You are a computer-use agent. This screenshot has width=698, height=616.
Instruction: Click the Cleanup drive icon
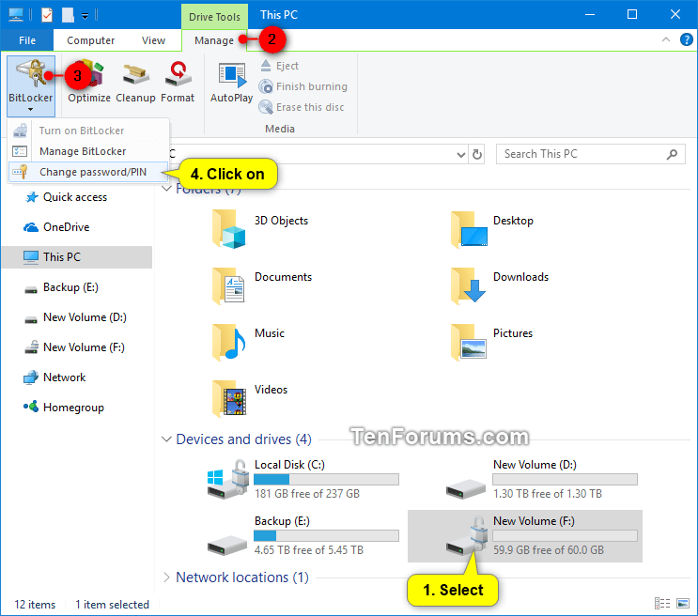(135, 82)
